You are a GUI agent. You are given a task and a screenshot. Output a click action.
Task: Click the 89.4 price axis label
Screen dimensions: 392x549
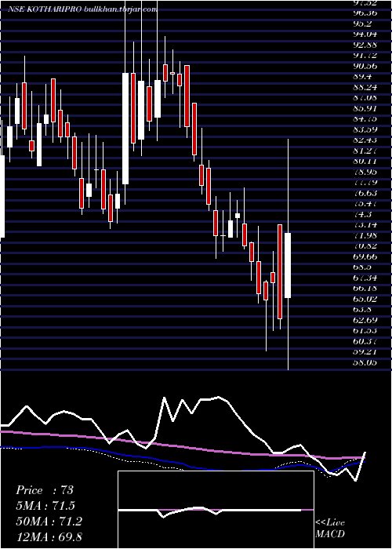362,76
